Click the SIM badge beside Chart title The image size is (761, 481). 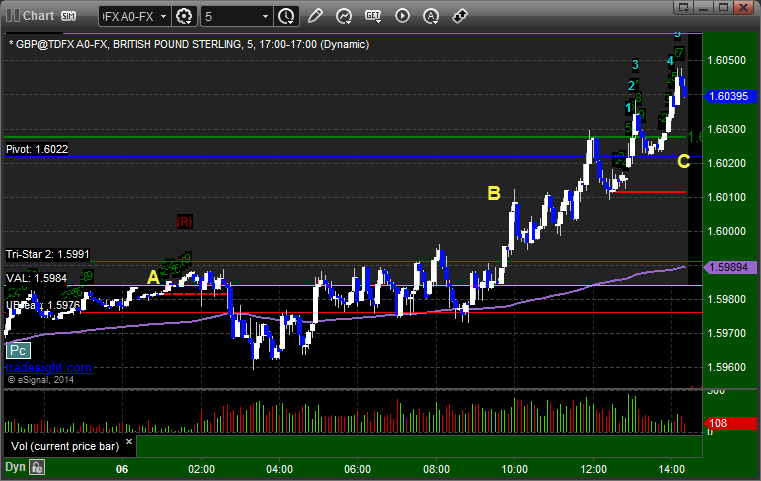[68, 16]
